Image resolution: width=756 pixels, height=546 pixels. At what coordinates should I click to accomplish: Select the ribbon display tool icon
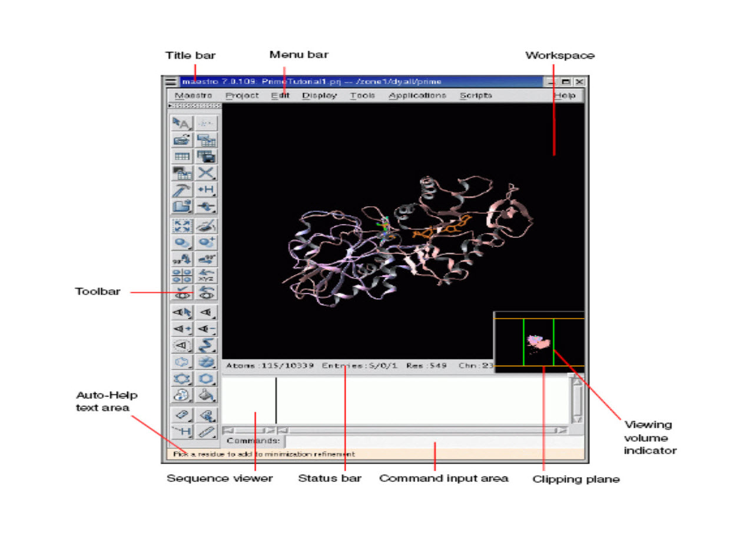point(206,345)
